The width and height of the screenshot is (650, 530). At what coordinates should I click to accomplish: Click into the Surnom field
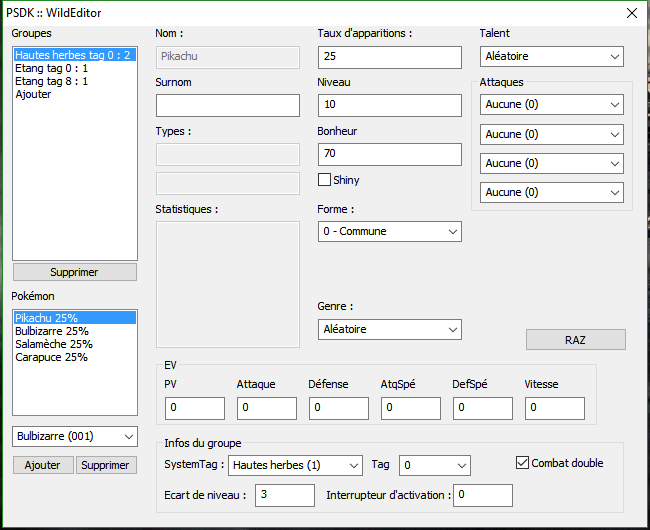[228, 105]
